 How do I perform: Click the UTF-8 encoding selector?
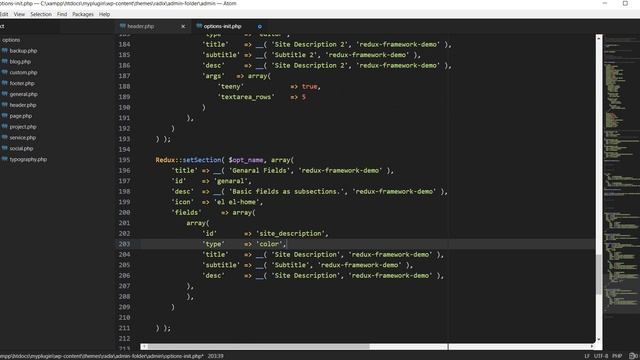coord(601,356)
